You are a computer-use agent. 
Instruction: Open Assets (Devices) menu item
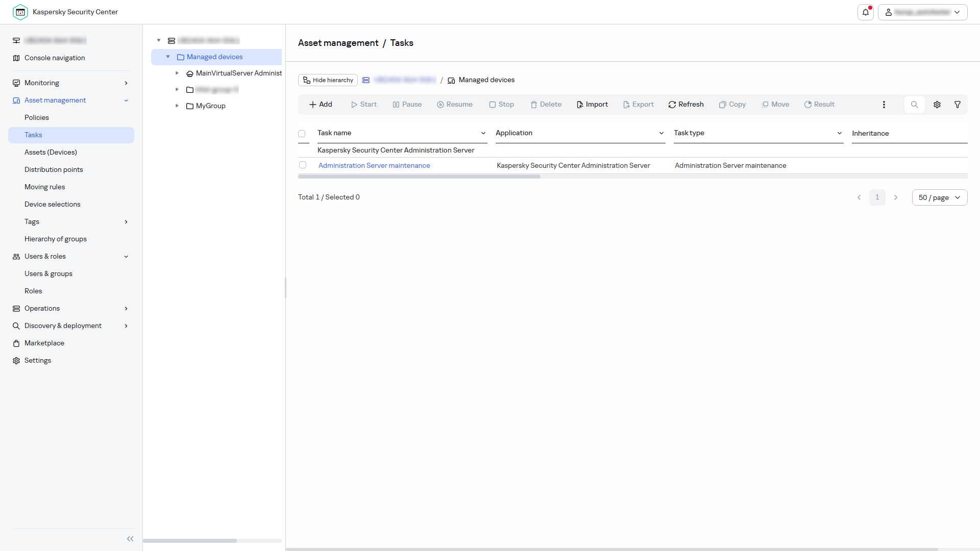click(51, 153)
